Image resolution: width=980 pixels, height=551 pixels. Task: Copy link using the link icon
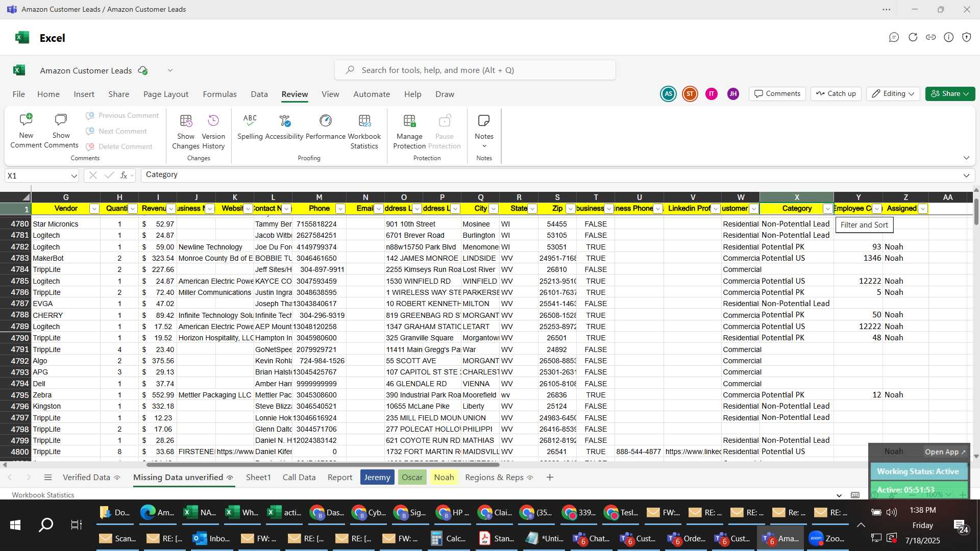point(931,37)
